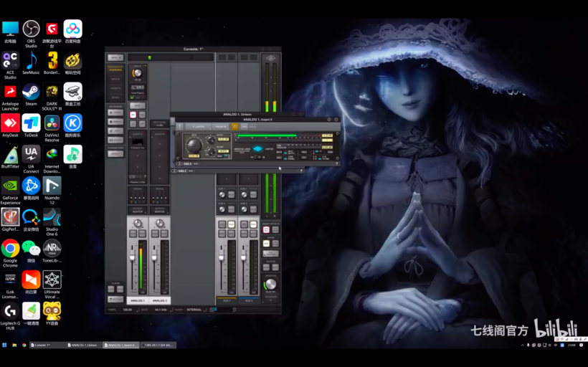
Task: Switch to the OBS taskbar window
Action: [x=158, y=345]
